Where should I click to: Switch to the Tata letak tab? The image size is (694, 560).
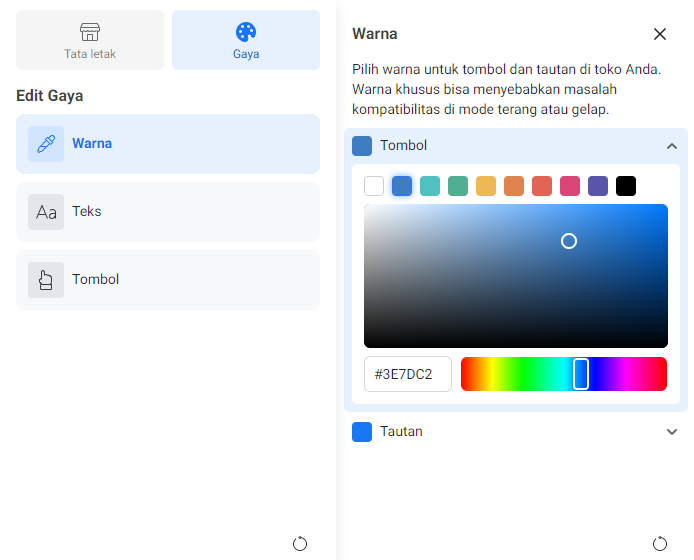coord(90,40)
